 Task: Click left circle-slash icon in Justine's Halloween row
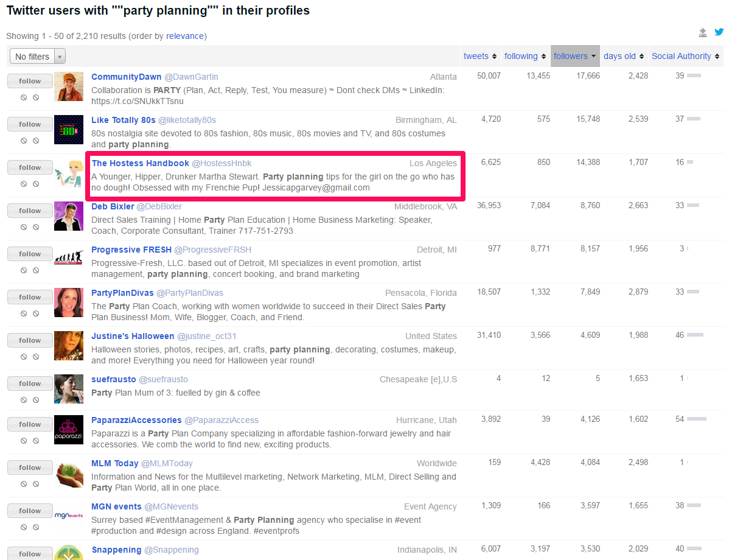(24, 357)
